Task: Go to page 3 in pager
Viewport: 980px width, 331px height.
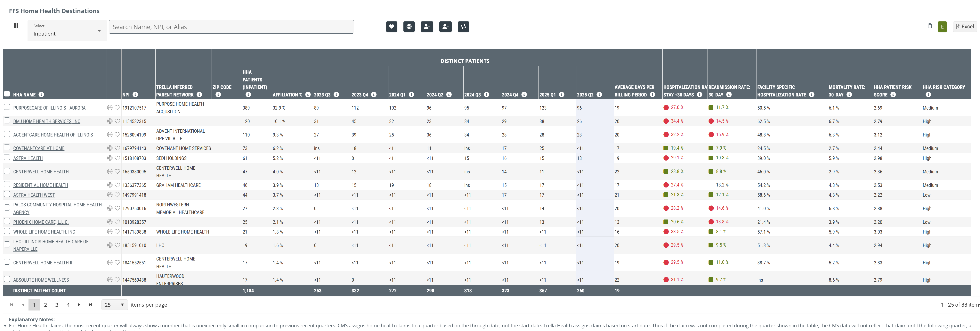Action: (57, 305)
